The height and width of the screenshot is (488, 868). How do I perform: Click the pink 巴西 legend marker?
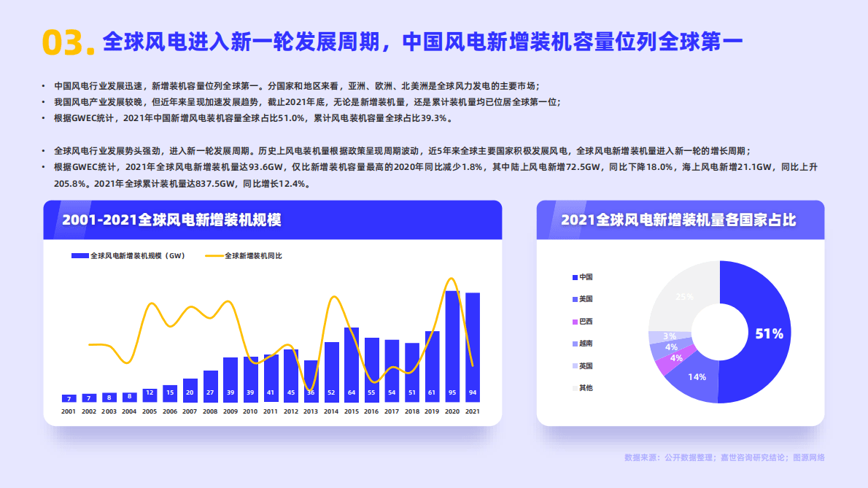(x=576, y=322)
